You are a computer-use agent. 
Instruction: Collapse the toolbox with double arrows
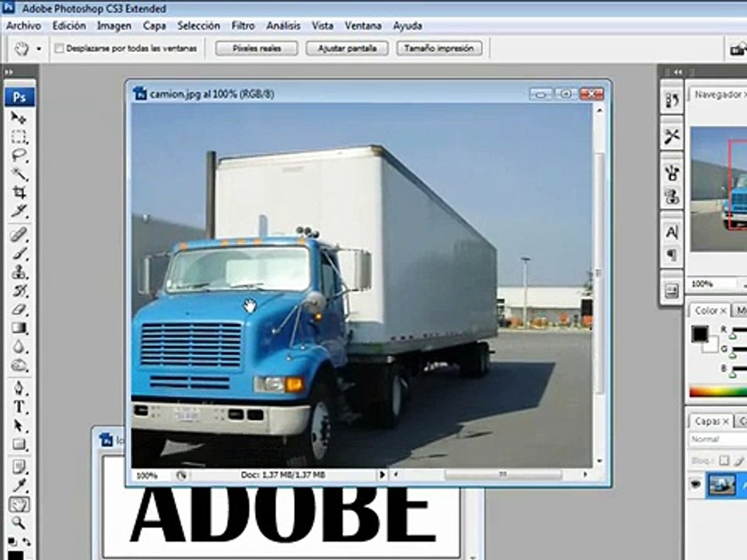(x=9, y=72)
